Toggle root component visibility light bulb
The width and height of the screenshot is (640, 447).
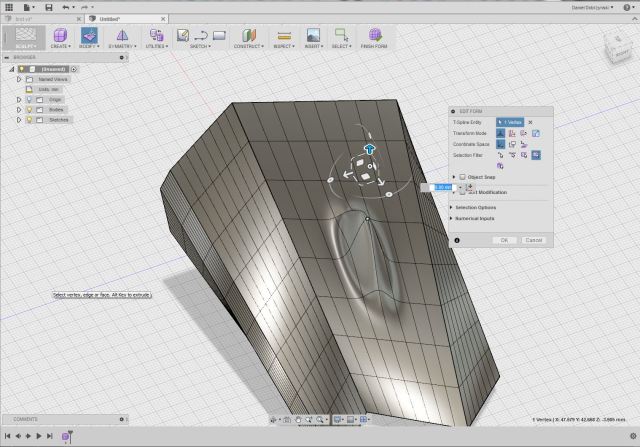(x=21, y=69)
